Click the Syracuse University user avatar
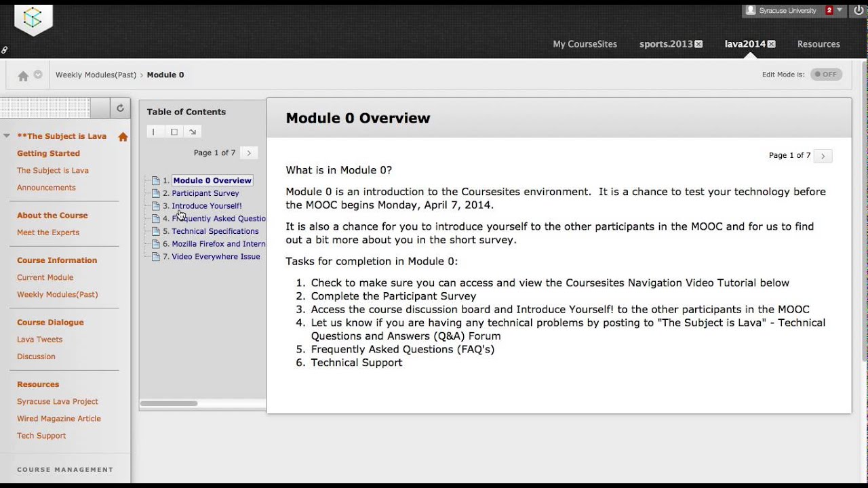 (751, 10)
